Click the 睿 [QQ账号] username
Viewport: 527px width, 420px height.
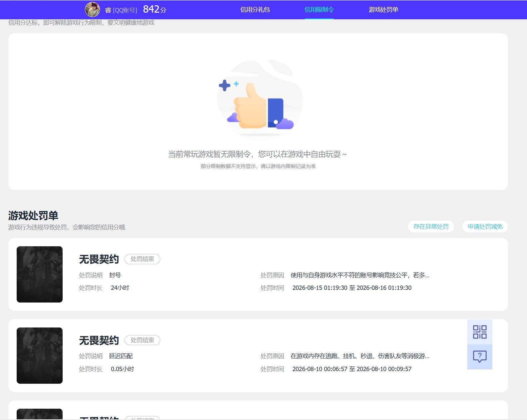click(x=121, y=10)
